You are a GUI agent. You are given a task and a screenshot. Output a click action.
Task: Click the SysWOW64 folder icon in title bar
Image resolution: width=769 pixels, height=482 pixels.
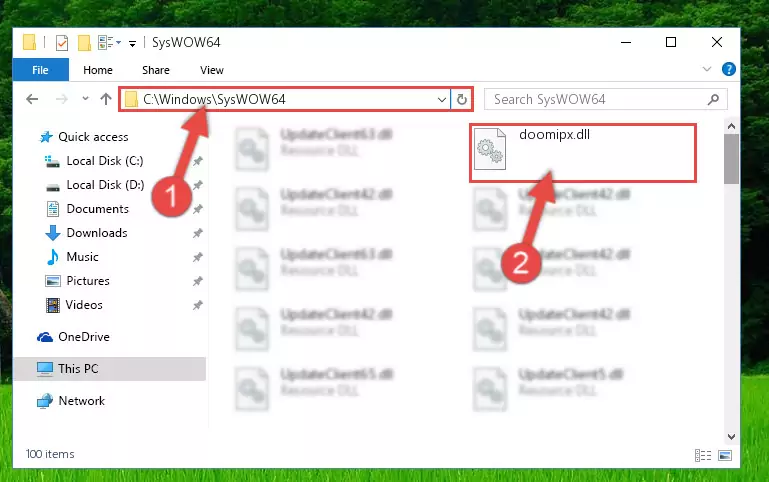(29, 43)
